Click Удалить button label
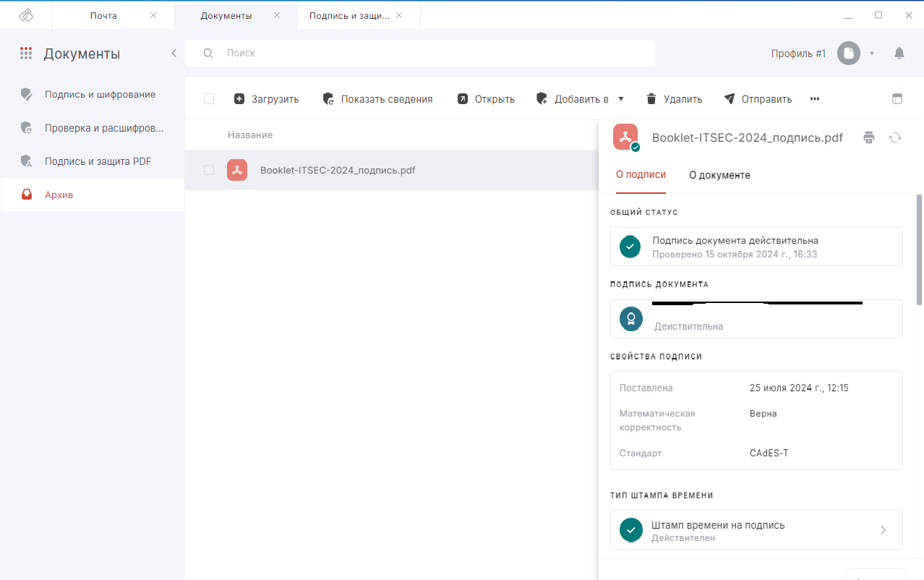The height and width of the screenshot is (580, 924). point(683,99)
